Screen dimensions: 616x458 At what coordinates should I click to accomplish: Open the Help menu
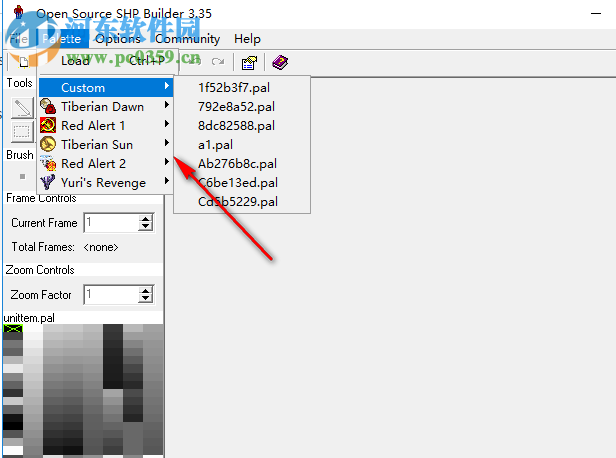247,39
